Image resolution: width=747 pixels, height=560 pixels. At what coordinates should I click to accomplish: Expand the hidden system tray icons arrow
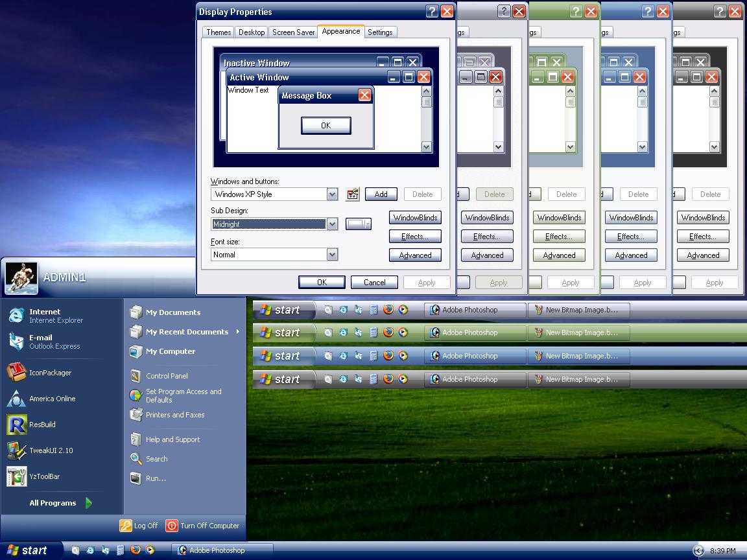(698, 550)
